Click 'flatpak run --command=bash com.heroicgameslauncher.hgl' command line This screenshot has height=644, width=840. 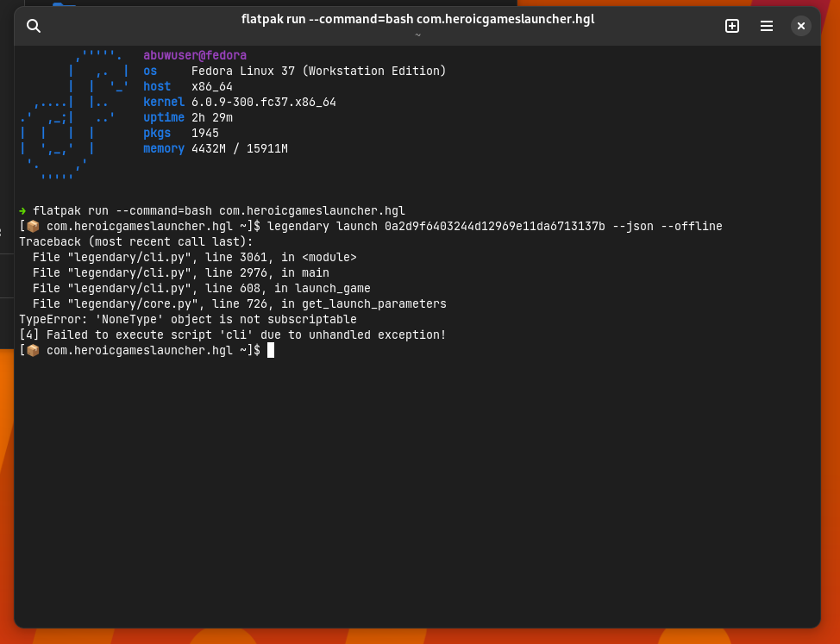[x=219, y=211]
